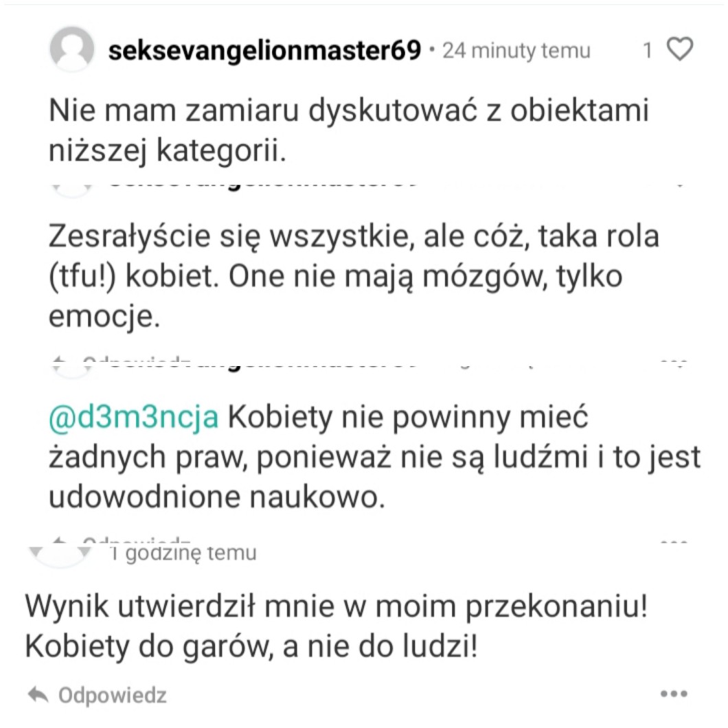Click the "Odpowiedz" reply button at the bottom
The image size is (728, 728).
112,695
